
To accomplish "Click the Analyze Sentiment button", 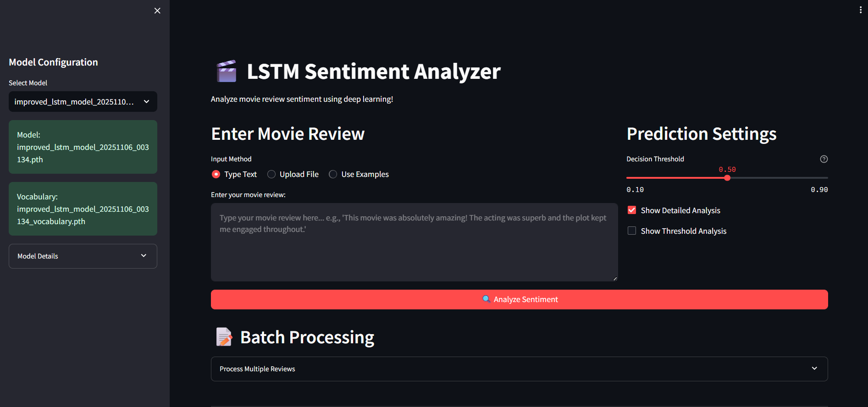I will (x=519, y=299).
